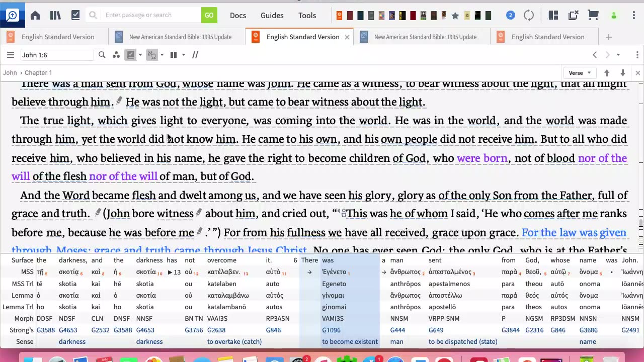
Task: Open Strong's number G1096
Action: point(331,330)
